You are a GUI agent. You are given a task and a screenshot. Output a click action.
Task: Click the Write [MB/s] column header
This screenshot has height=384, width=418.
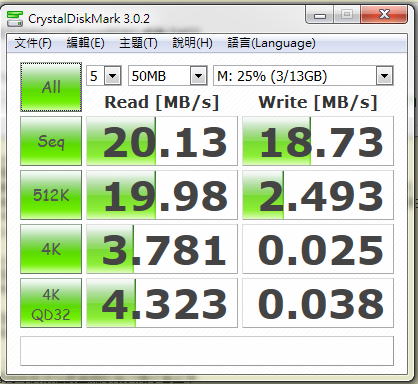[x=318, y=102]
